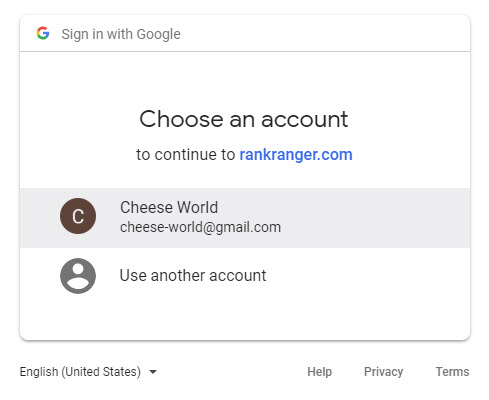Click the language dropdown arrow
Image resolution: width=489 pixels, height=400 pixels.
pos(153,372)
